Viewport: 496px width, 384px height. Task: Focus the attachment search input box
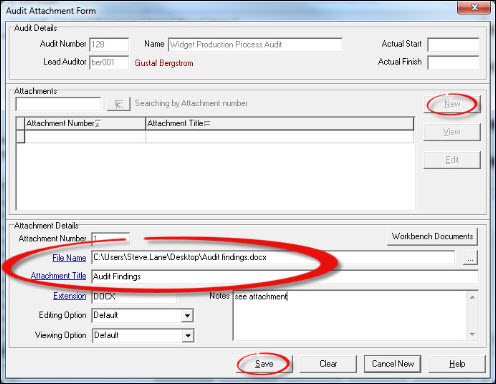58,104
